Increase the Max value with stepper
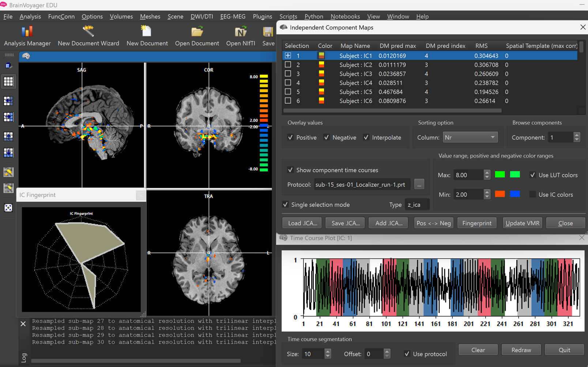588x367 pixels. point(487,173)
